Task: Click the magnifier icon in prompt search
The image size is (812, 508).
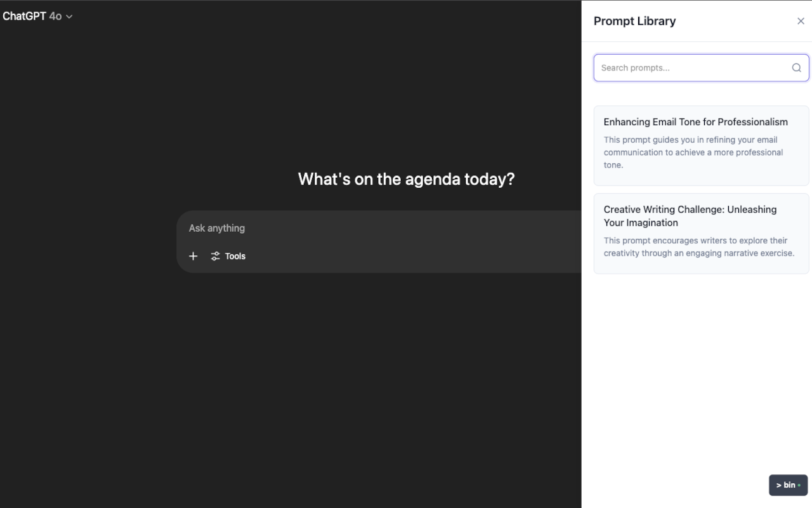Action: [x=796, y=68]
